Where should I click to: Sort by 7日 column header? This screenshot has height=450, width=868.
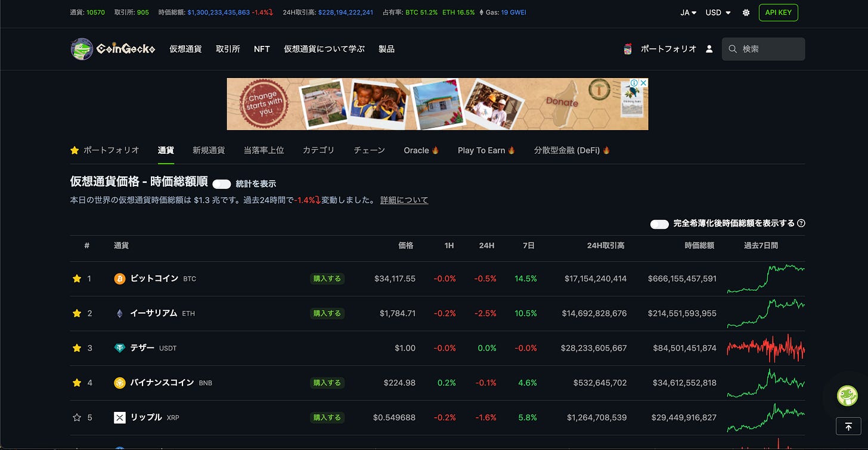point(528,245)
